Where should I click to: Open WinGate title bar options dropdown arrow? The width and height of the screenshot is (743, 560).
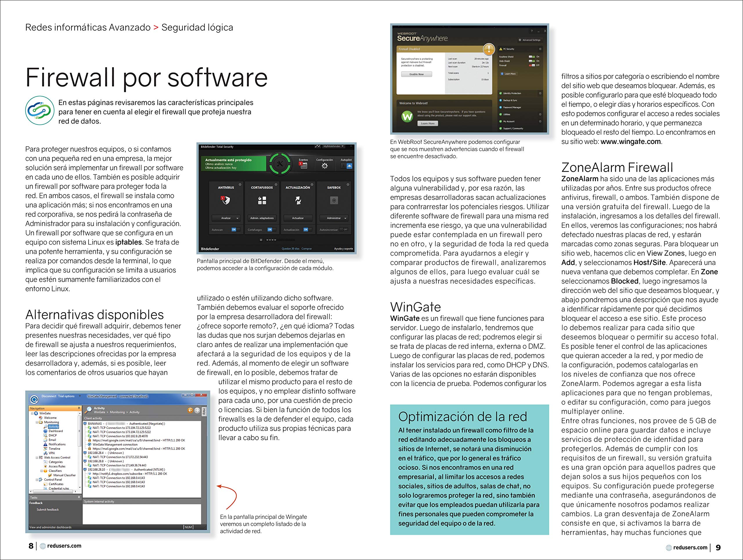click(80, 396)
